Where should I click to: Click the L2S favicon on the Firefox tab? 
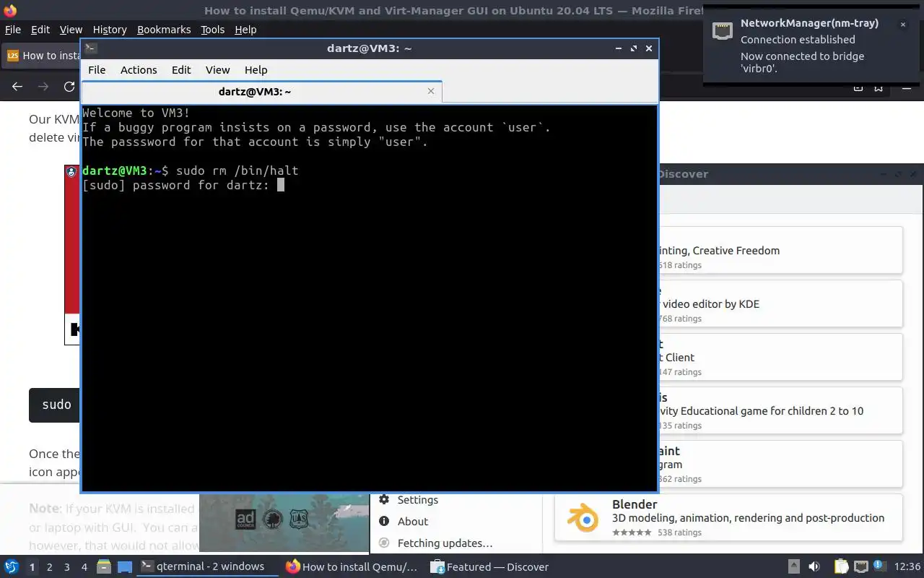pyautogui.click(x=12, y=55)
